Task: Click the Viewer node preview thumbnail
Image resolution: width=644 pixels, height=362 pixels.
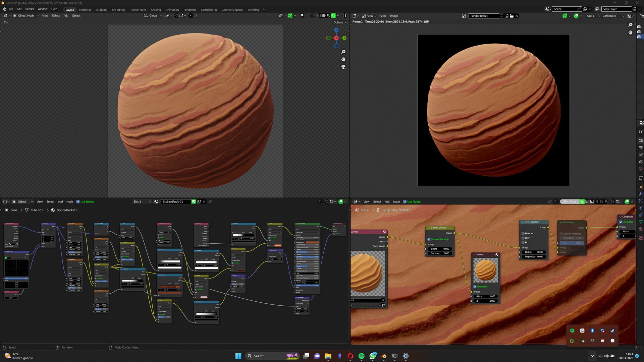Action: click(x=485, y=270)
